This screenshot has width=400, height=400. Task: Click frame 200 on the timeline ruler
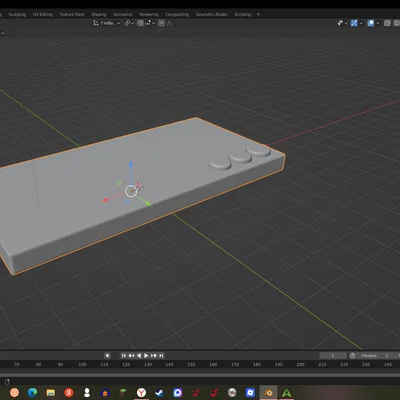click(300, 364)
